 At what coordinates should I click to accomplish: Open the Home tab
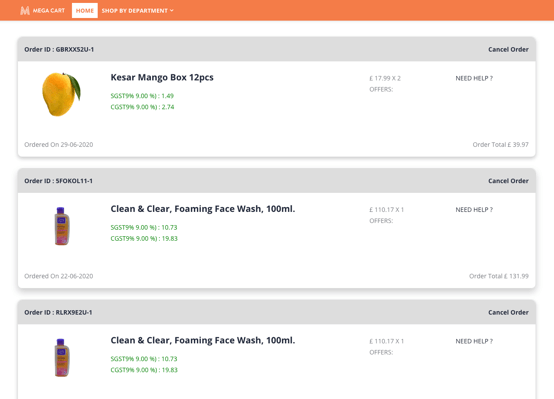tap(85, 11)
